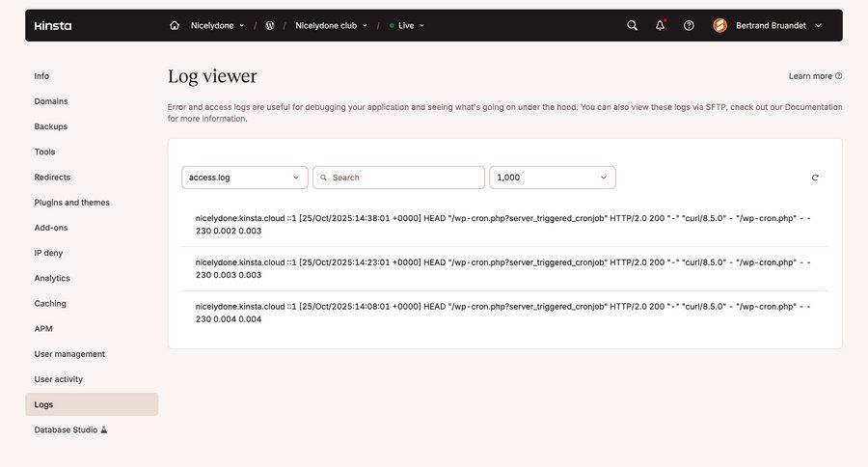Screen dimensions: 868x467
Task: Click the Kinsta logo
Action: point(53,25)
